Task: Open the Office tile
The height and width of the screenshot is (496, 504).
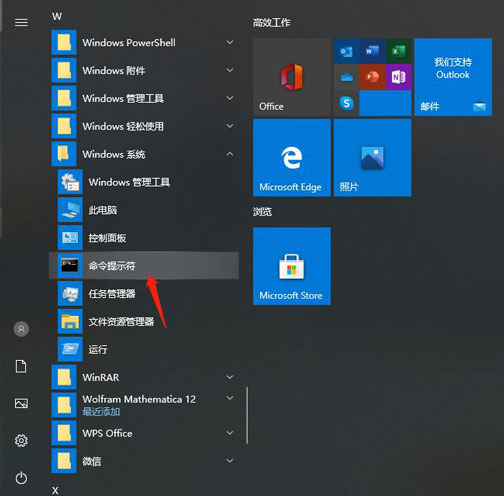Action: point(292,77)
